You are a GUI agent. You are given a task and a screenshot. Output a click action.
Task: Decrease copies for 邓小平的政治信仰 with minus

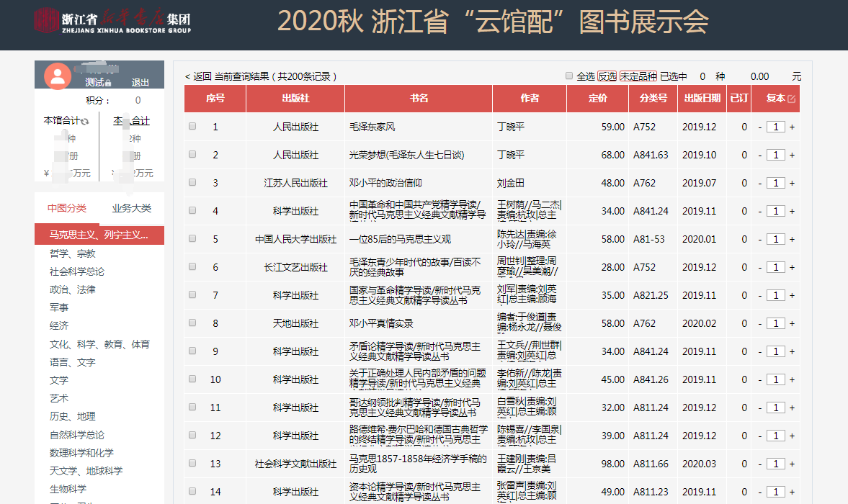coord(759,183)
